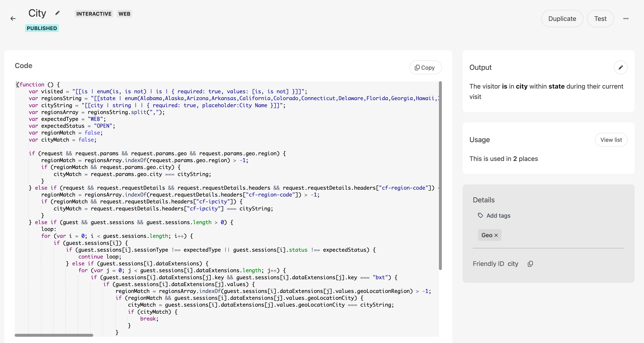Click the back arrow icon
Image resolution: width=644 pixels, height=343 pixels.
13,19
